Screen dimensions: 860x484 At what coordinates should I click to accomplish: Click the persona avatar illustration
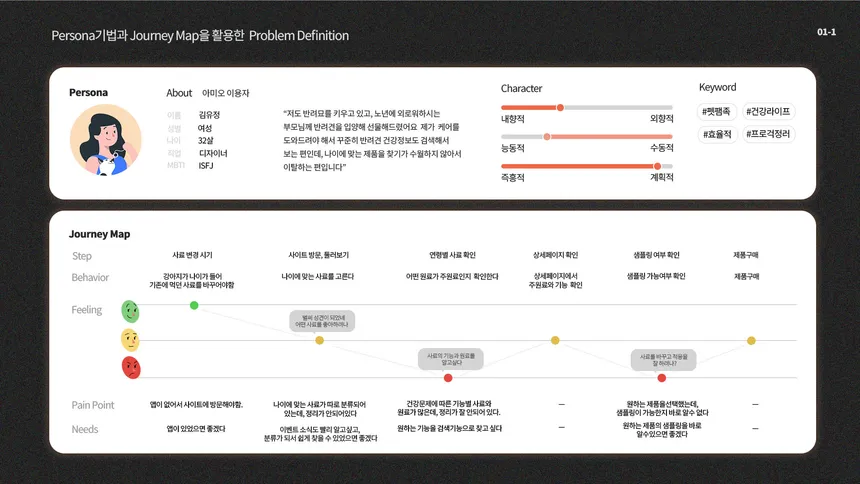105,139
